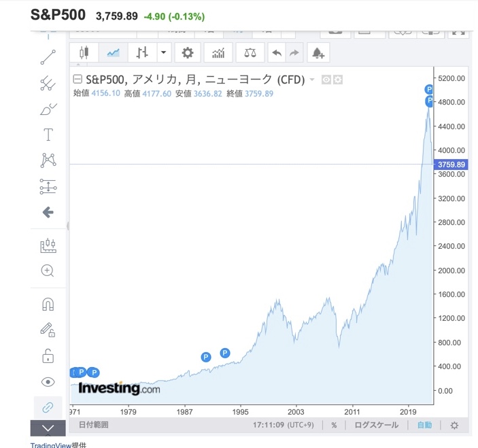Toggle hide all drawings eye icon
The height and width of the screenshot is (448, 478).
[x=48, y=382]
